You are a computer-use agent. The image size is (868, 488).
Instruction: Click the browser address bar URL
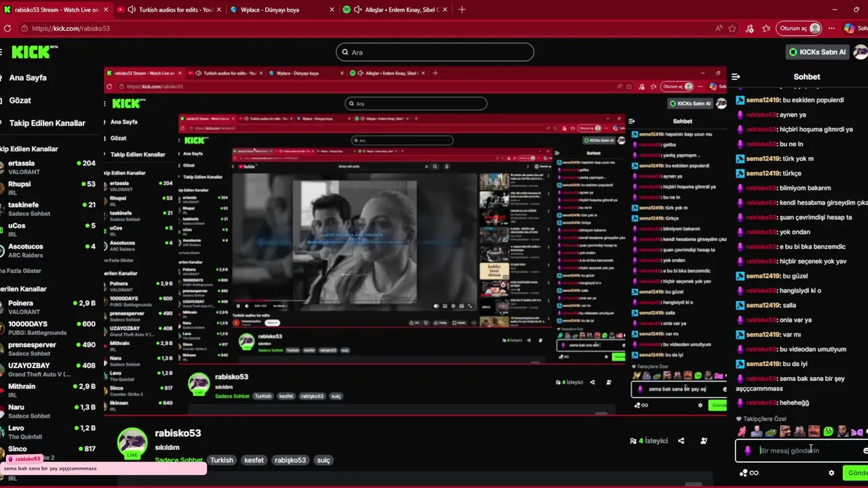coord(71,28)
